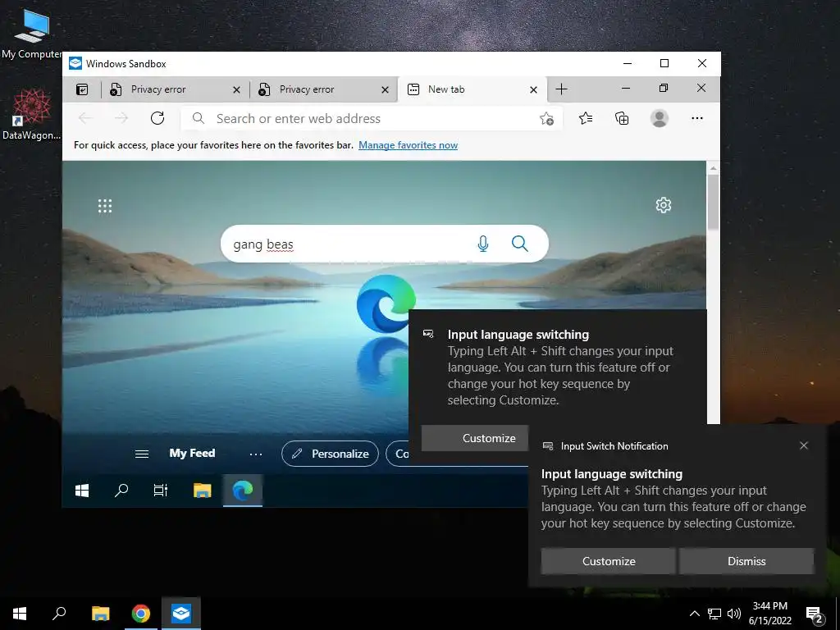Click Windows Sandbox taskbar icon
The width and height of the screenshot is (840, 630).
tap(181, 614)
